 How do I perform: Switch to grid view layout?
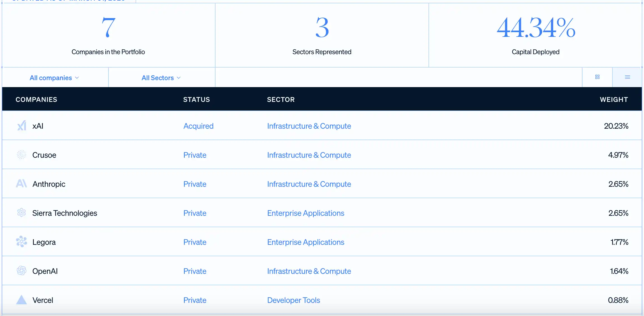point(597,77)
